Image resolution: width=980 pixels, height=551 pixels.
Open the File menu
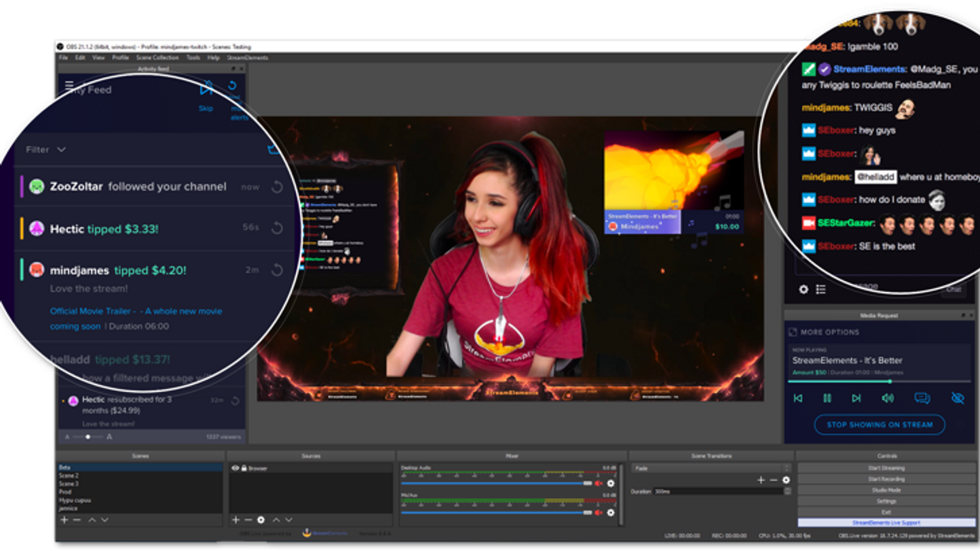[x=64, y=58]
